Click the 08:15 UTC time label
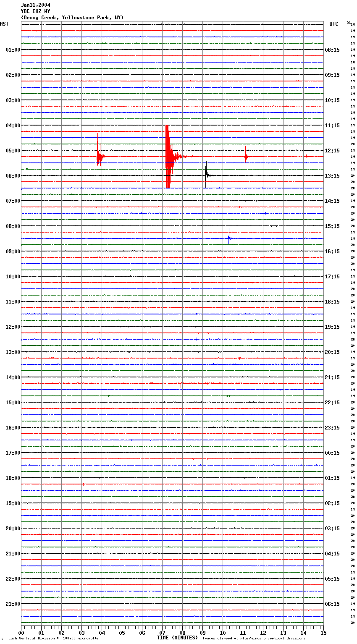The width and height of the screenshot is (357, 644). [x=332, y=50]
